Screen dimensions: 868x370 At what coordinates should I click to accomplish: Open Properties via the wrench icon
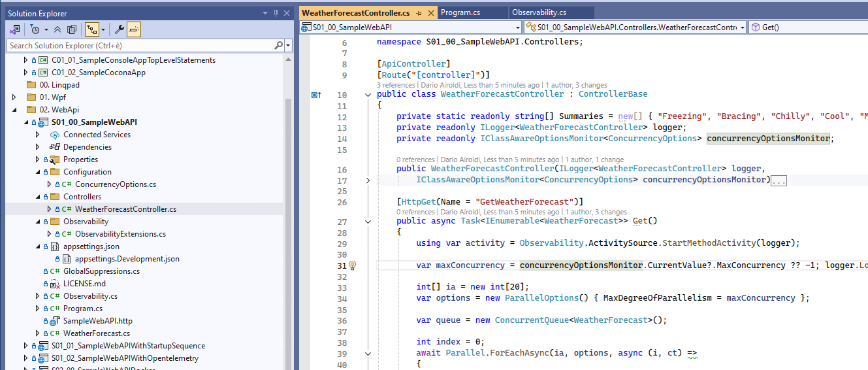click(x=120, y=29)
